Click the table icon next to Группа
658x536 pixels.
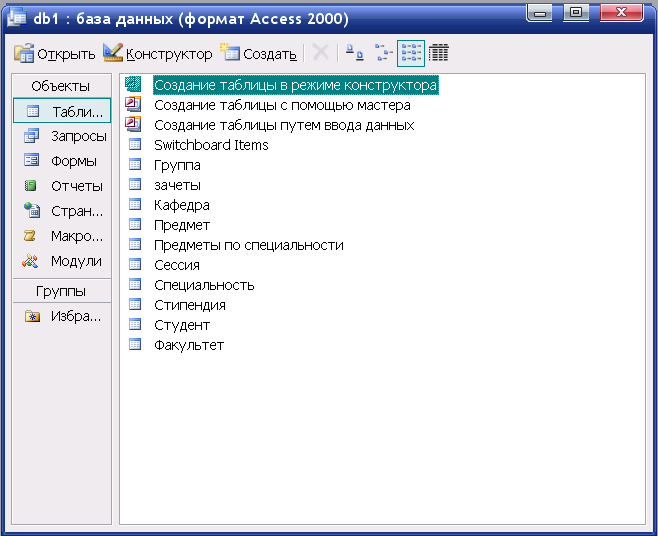tap(135, 164)
